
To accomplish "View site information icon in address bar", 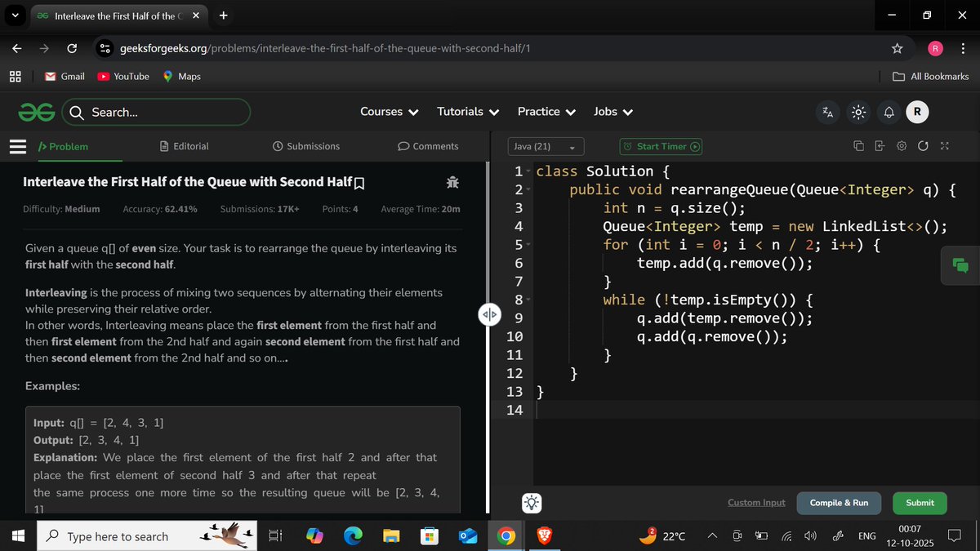I will click(105, 49).
